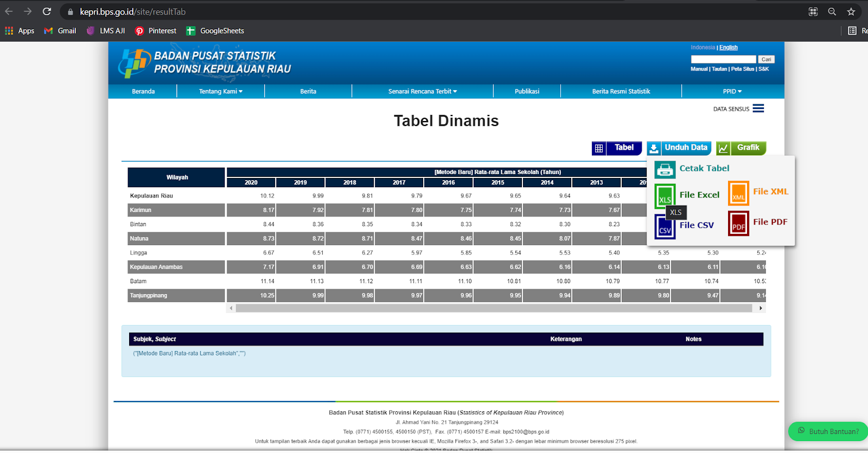Image resolution: width=868 pixels, height=453 pixels.
Task: Show the Grafik chart view
Action: [741, 148]
